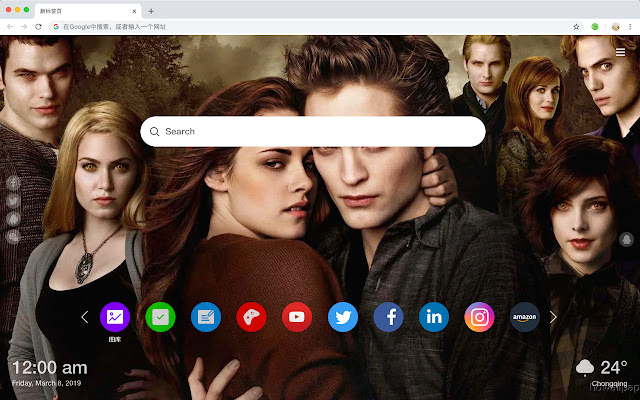Screen dimensions: 640x400
Task: Open the Instagram shortcut
Action: 479,317
